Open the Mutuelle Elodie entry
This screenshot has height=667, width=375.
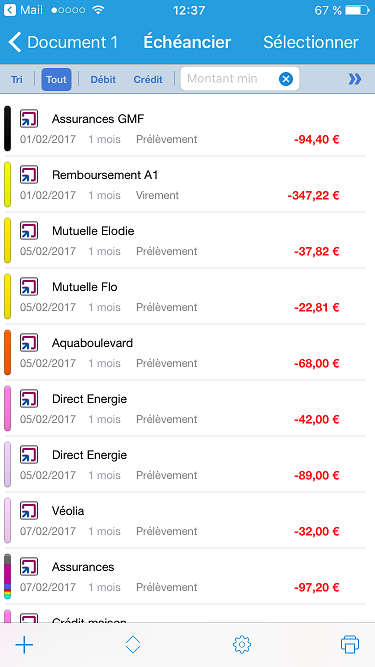point(185,240)
